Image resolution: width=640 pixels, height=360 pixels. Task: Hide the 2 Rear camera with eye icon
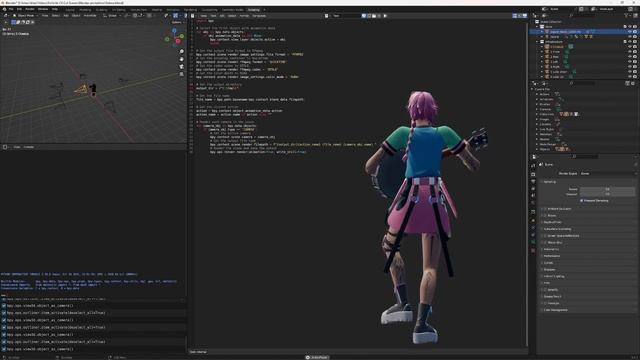point(630,57)
